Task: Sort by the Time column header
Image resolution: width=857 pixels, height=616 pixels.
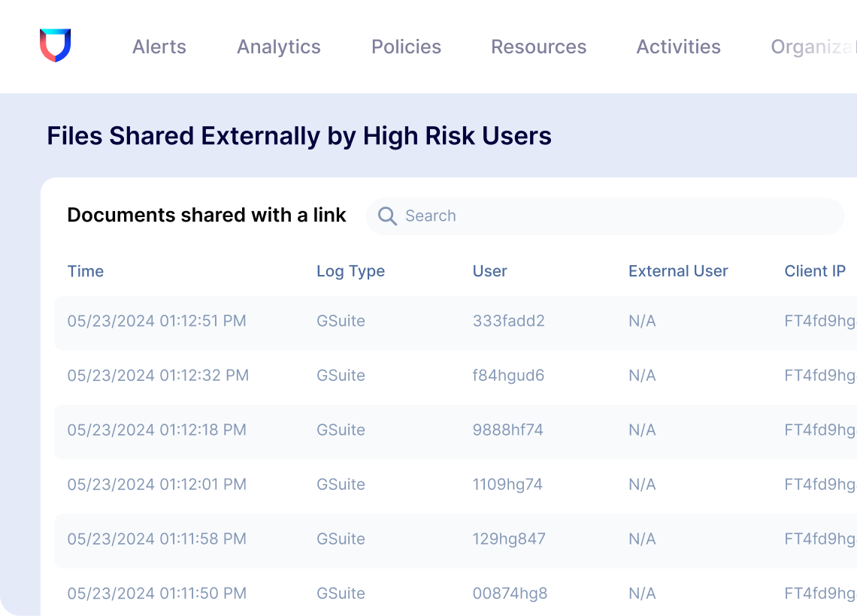Action: [x=86, y=271]
